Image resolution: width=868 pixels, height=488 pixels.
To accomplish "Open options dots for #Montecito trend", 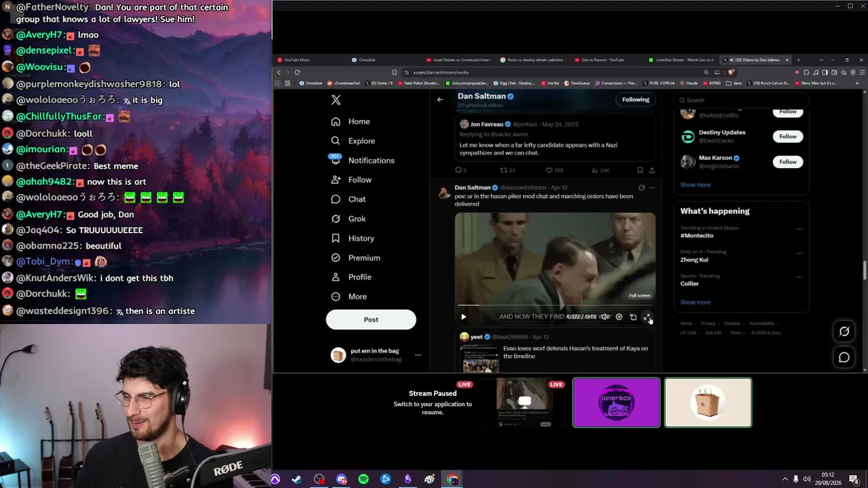I will point(800,229).
